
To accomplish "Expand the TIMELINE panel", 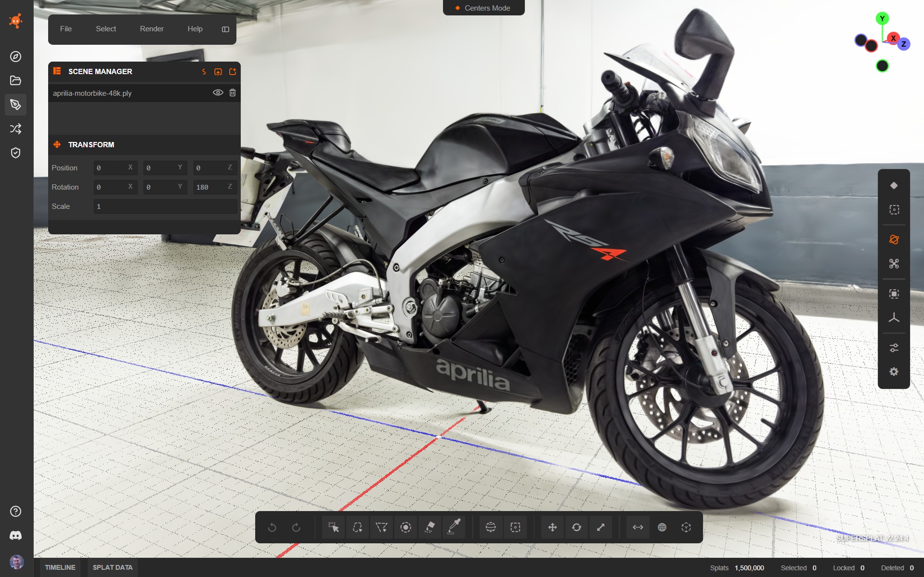I will [60, 567].
